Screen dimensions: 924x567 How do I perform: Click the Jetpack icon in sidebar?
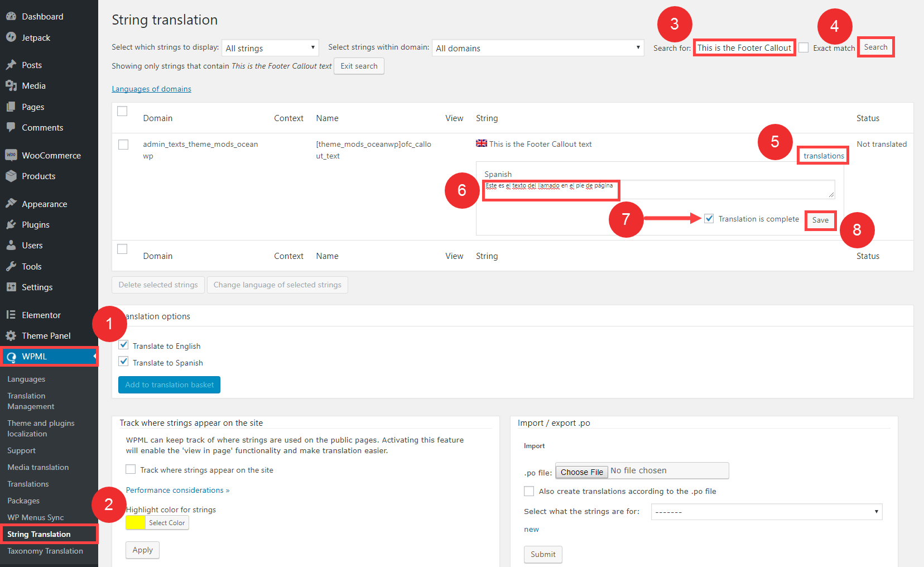11,37
